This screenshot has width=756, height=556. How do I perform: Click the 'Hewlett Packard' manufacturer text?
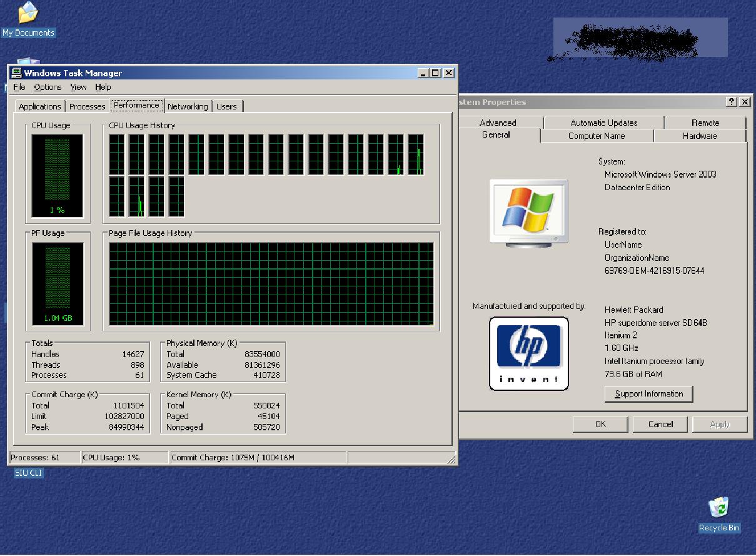(x=634, y=310)
